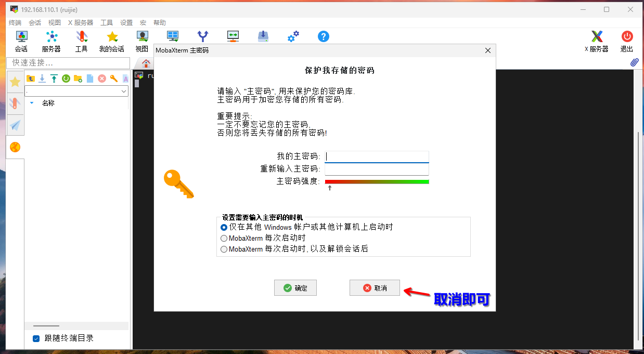
Task: Open the MobaXterm settings gear icon
Action: [293, 36]
